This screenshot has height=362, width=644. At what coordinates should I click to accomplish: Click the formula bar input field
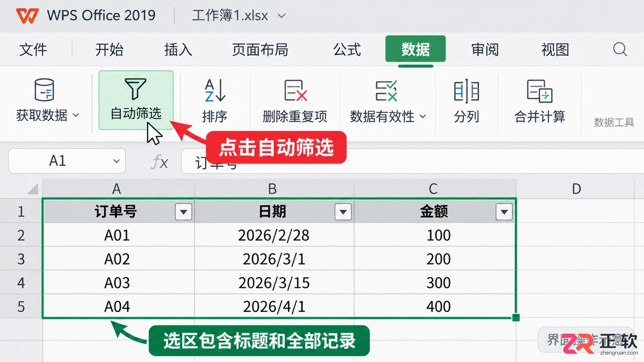click(412, 161)
